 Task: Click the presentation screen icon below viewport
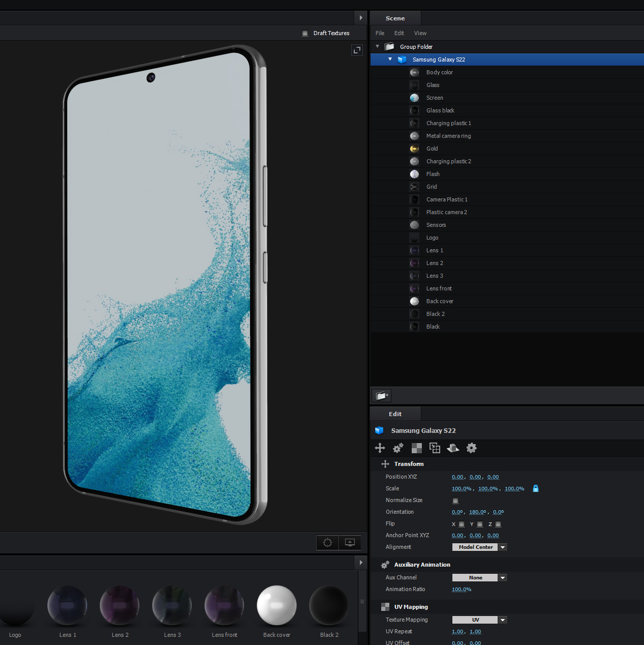tap(350, 543)
